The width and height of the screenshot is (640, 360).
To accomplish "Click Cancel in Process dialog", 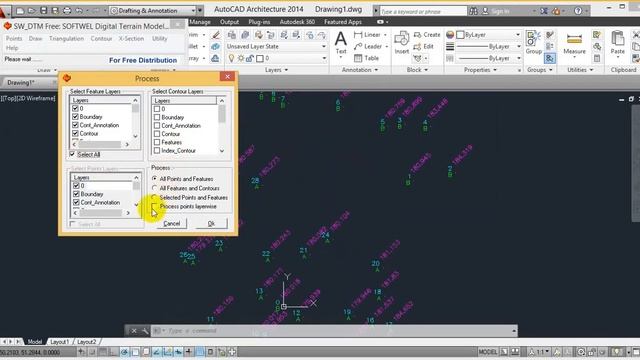I will (x=171, y=223).
